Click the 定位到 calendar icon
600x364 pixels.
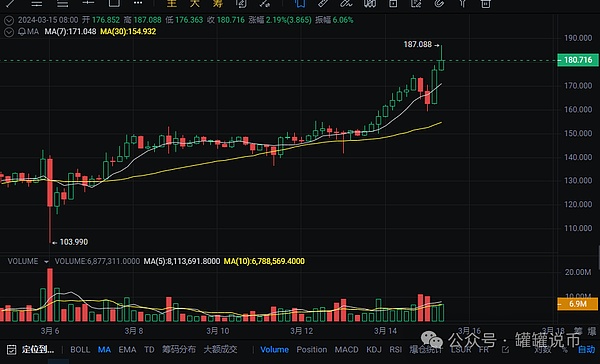coord(11,349)
